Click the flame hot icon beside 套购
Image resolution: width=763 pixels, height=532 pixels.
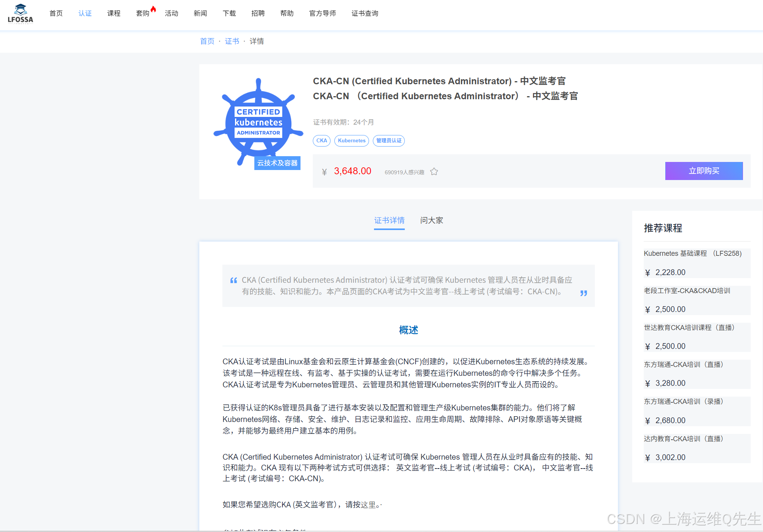(153, 9)
